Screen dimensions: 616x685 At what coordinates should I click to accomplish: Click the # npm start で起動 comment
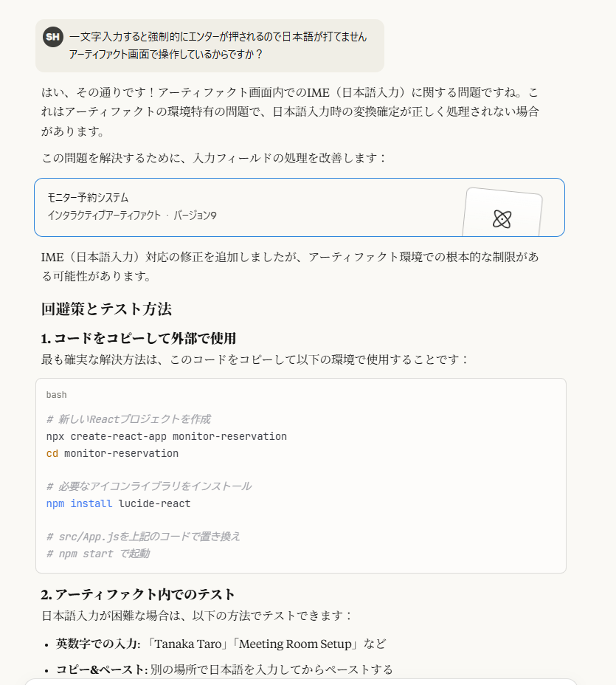click(x=98, y=554)
